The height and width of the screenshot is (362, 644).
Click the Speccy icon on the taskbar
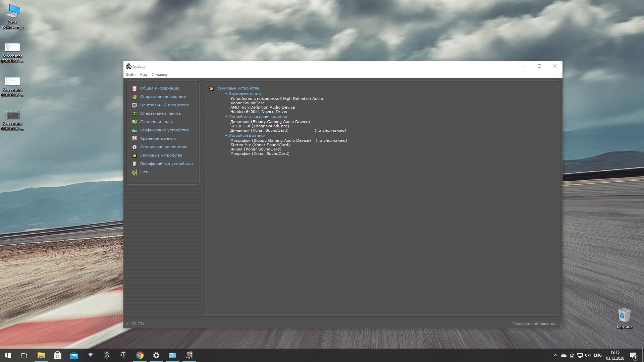(x=189, y=355)
